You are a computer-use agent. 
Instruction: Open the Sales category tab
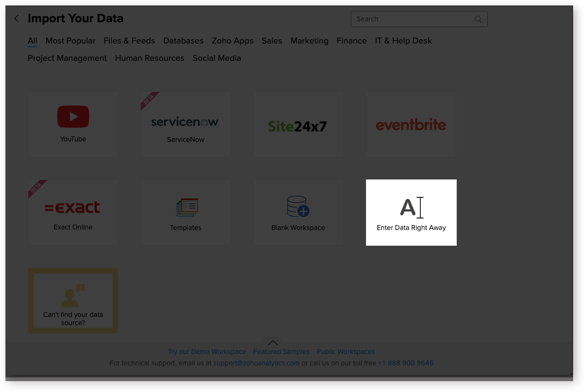point(272,41)
